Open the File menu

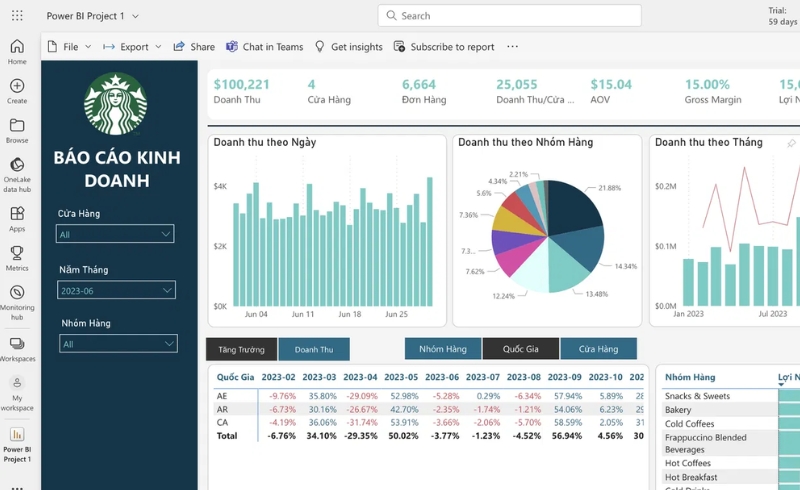tap(69, 46)
